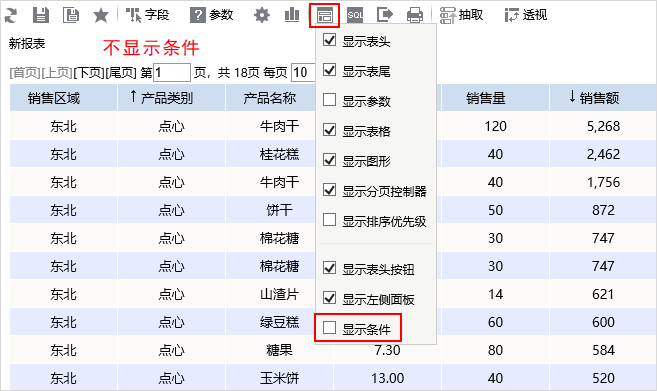This screenshot has width=657, height=391.
Task: Uncheck 显示左侧面板 checkbox
Action: 329,298
